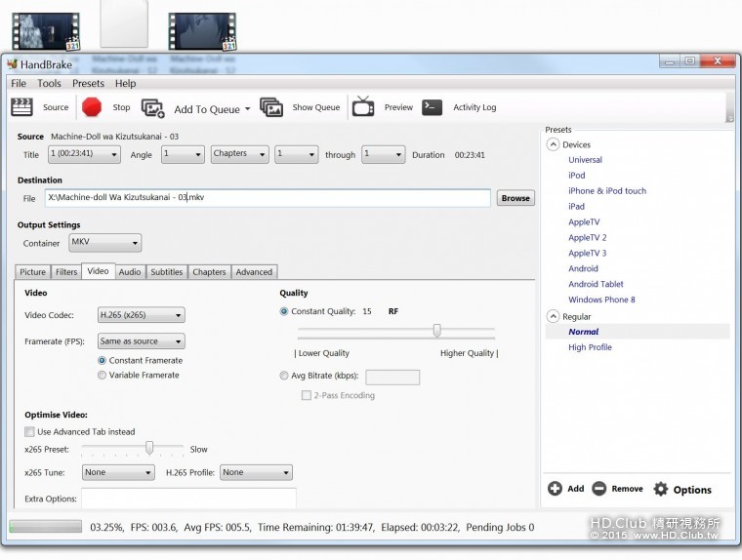Open the x265 Tune dropdown

coord(118,472)
